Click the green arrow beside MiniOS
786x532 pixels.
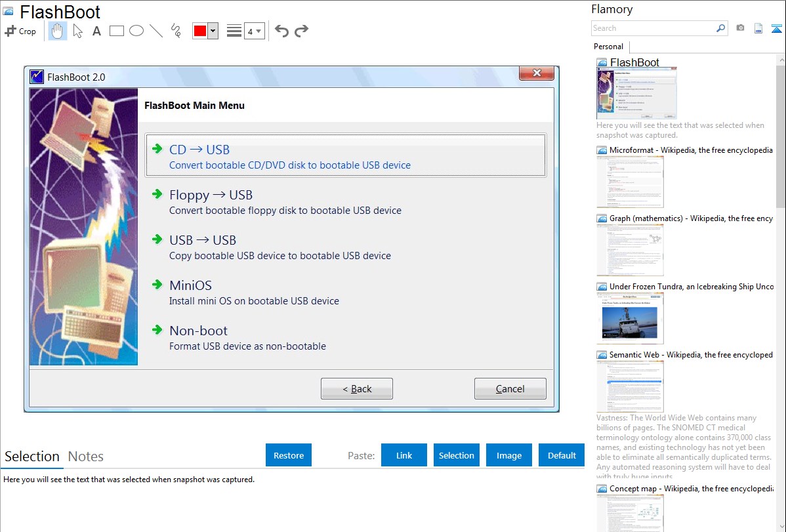pyautogui.click(x=157, y=285)
